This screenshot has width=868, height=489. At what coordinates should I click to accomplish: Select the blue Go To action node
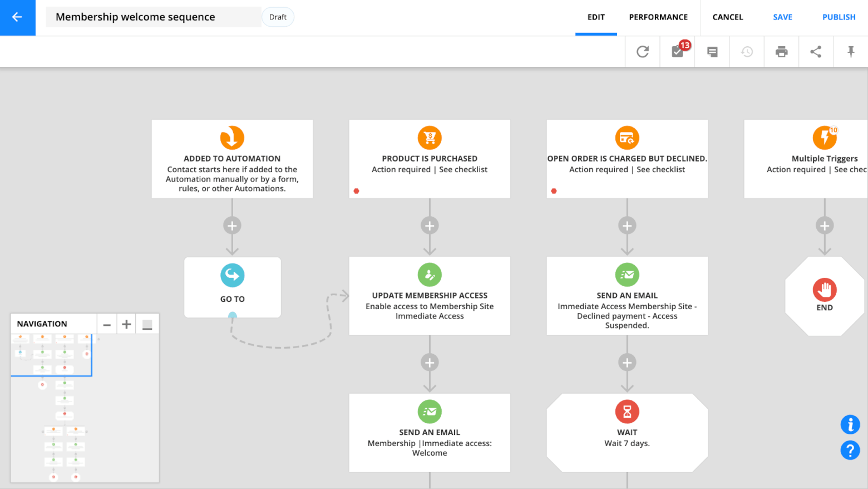pos(232,287)
